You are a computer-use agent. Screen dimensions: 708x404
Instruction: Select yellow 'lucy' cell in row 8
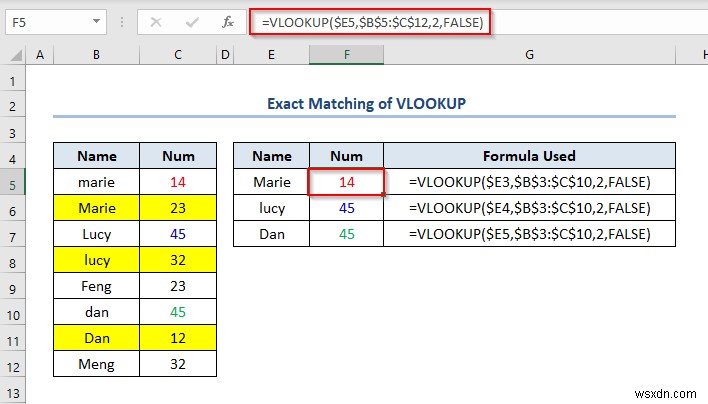(97, 260)
